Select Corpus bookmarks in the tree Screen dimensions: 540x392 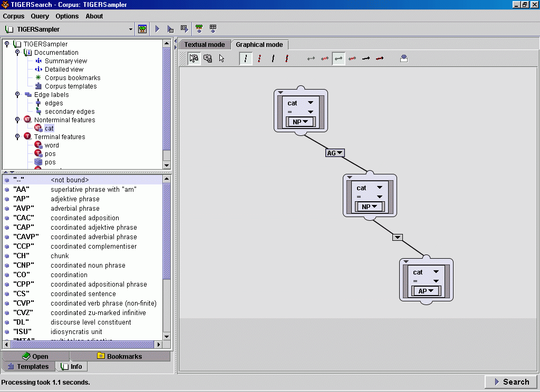[73, 78]
